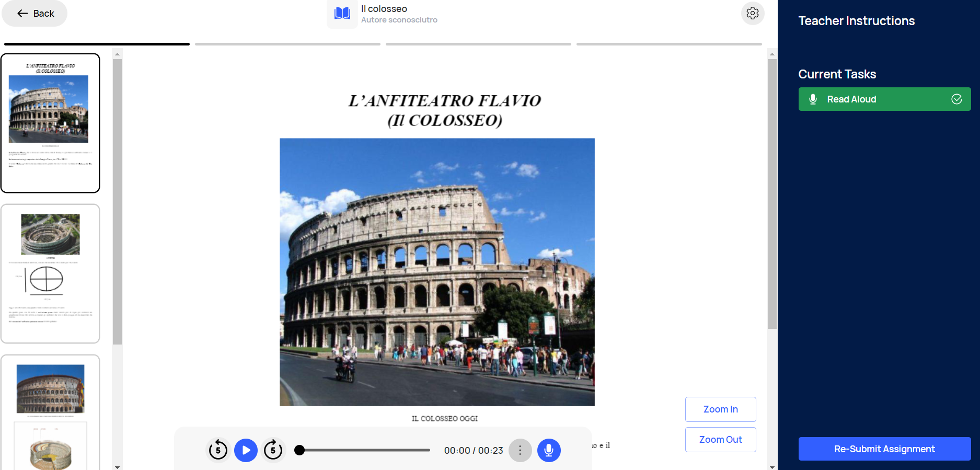Start recording with the microphone button
Screen dimensions: 980x470
(549, 450)
